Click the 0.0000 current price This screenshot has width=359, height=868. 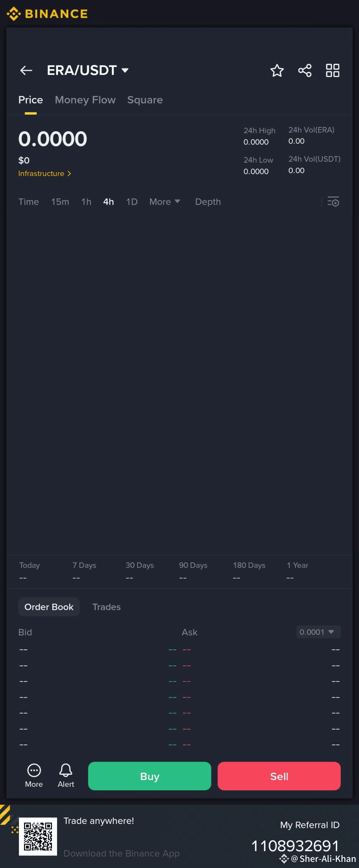coord(53,139)
